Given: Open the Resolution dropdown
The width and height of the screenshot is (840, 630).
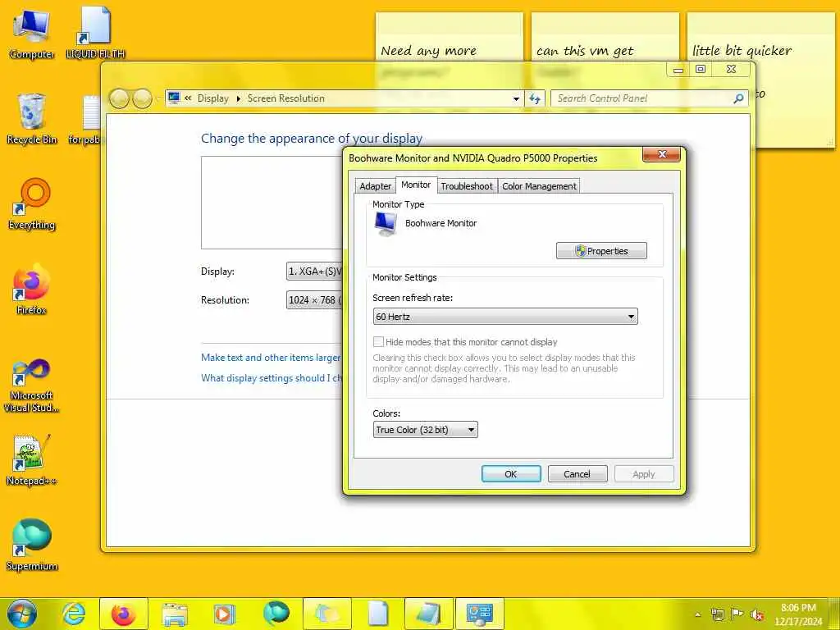Looking at the screenshot, I should 314,300.
